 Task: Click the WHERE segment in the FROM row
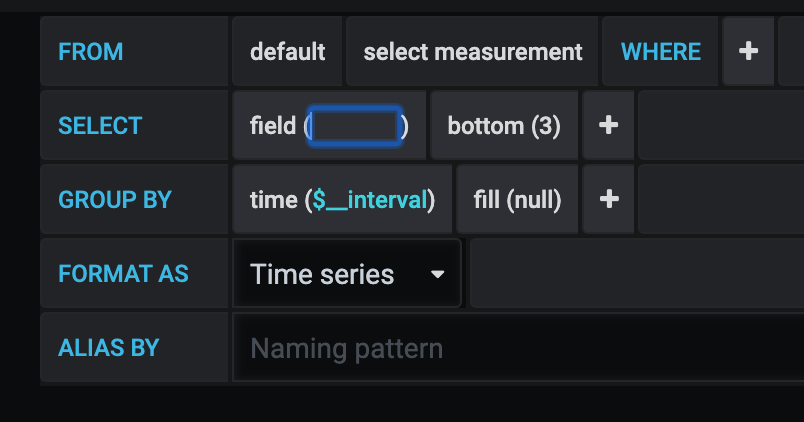[x=661, y=51]
